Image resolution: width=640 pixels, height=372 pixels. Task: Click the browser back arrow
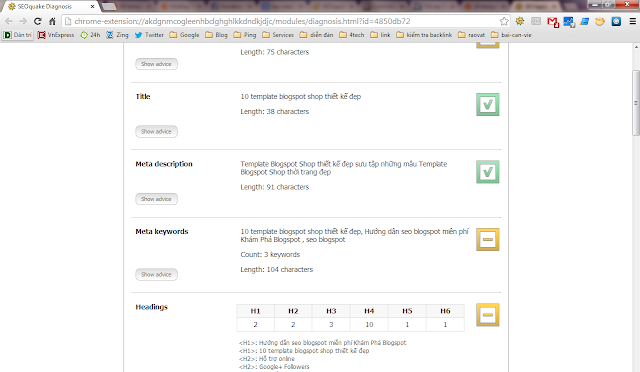[9, 21]
